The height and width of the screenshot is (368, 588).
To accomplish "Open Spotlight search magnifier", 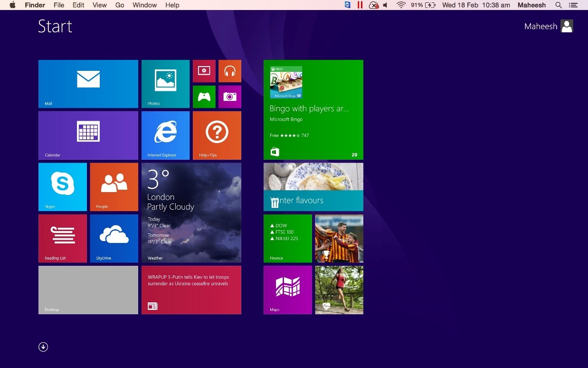I will [x=559, y=5].
